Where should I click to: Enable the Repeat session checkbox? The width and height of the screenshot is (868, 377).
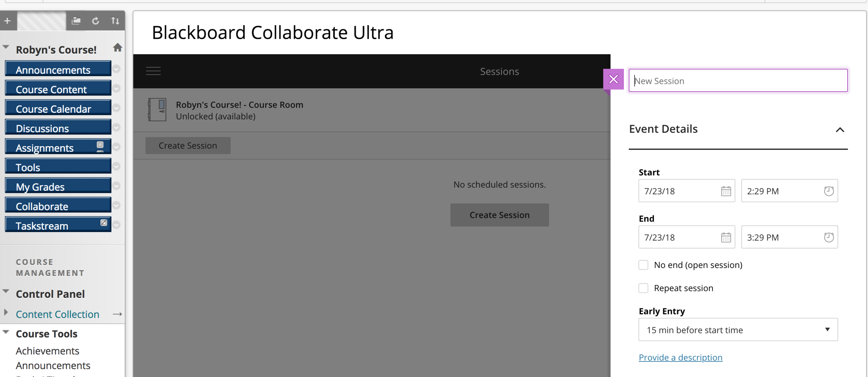pyautogui.click(x=643, y=288)
